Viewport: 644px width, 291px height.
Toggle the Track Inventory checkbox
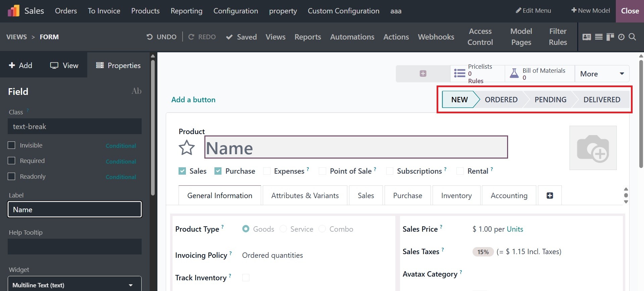coord(246,278)
